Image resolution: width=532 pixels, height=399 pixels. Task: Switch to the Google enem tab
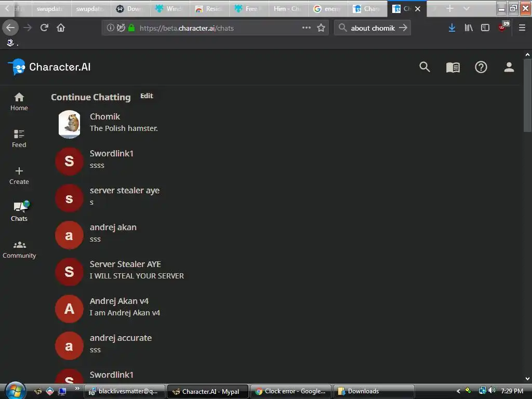(327, 9)
